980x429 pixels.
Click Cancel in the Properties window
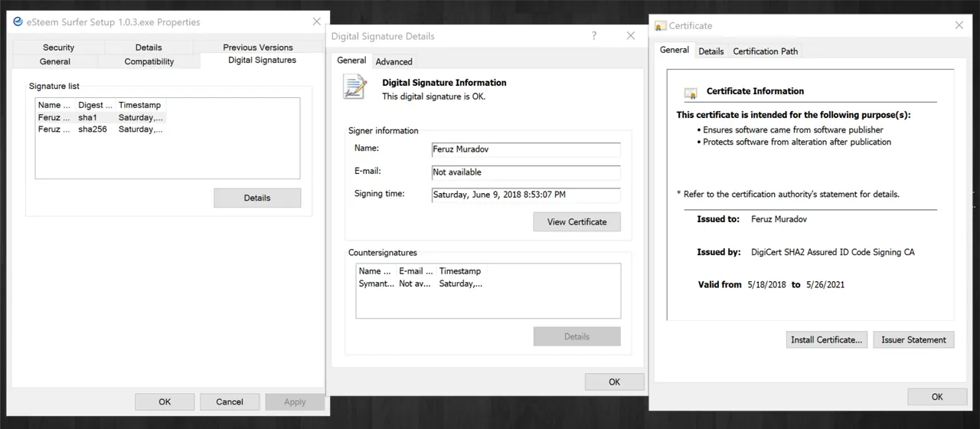coord(230,401)
